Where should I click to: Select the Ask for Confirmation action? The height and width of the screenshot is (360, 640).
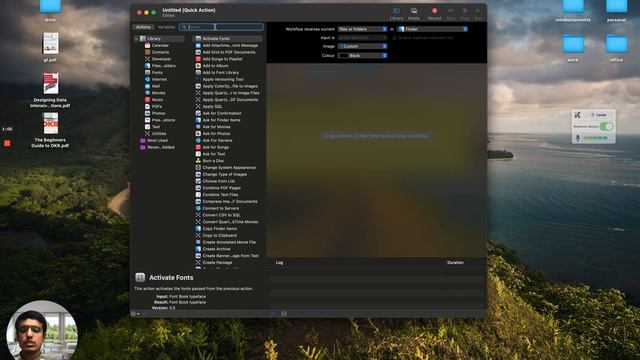218,113
